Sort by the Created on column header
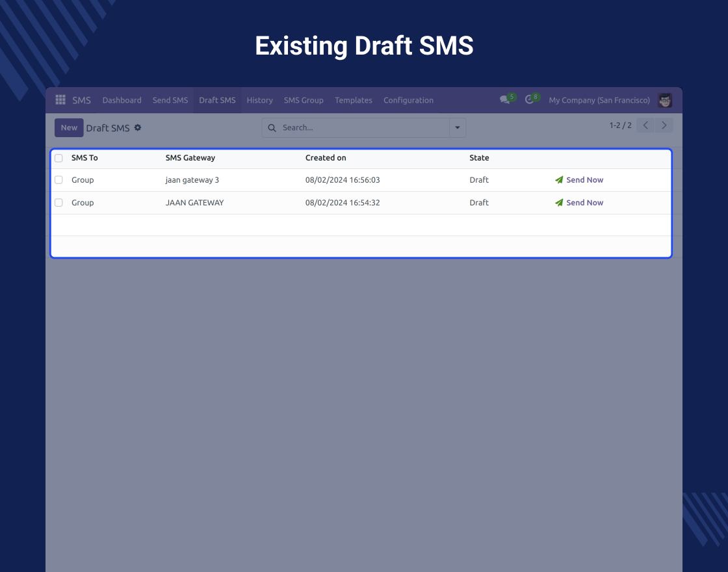This screenshot has width=728, height=572. 326,158
